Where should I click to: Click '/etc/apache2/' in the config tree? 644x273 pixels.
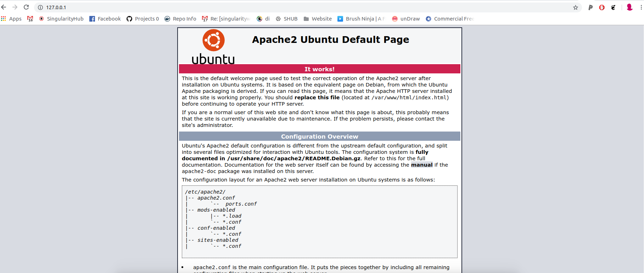coord(205,192)
